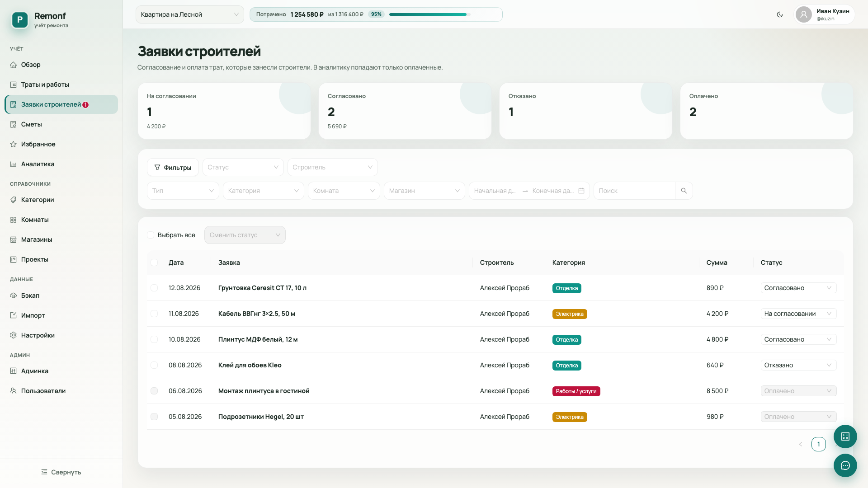The width and height of the screenshot is (868, 488).
Task: Navigate to Импорт page
Action: point(61,315)
